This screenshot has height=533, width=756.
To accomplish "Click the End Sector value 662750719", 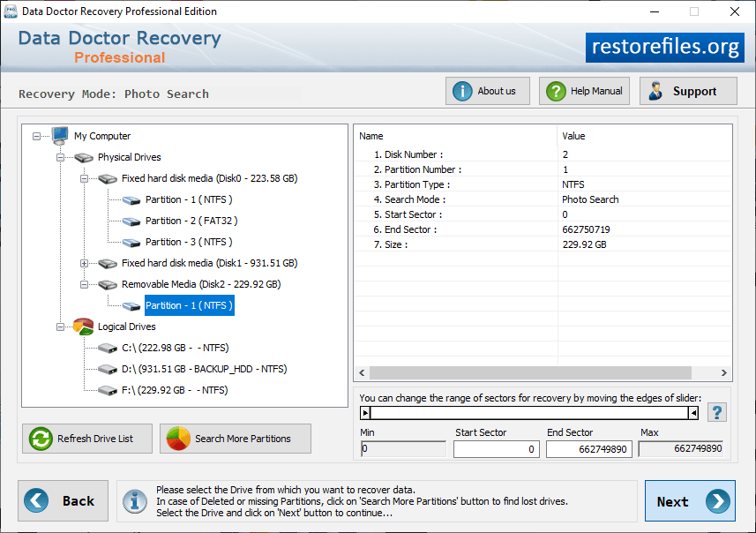I will pos(586,229).
